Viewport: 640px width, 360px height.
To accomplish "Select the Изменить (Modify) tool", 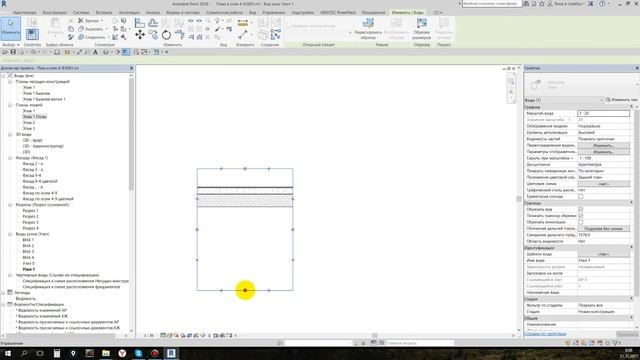I will [x=10, y=28].
